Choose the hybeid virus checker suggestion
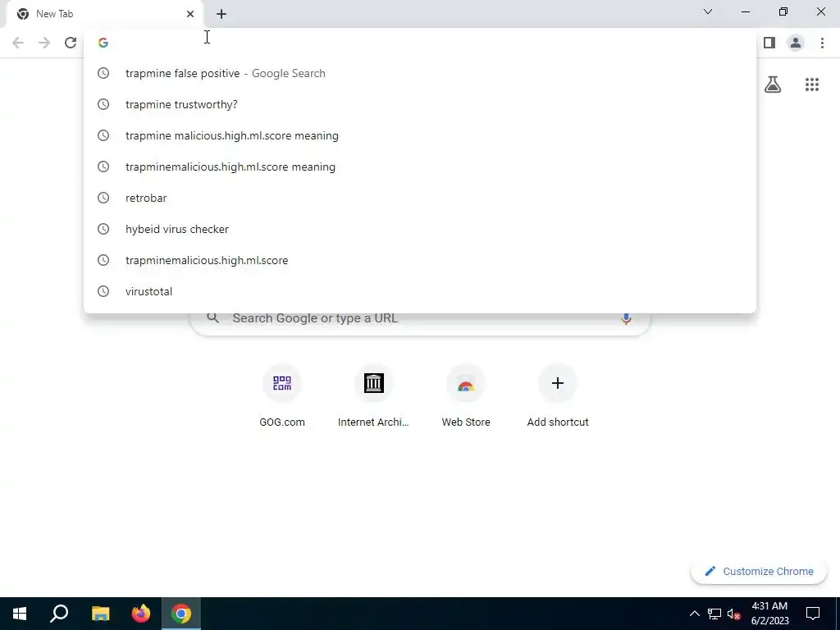The image size is (840, 630). [x=420, y=230]
